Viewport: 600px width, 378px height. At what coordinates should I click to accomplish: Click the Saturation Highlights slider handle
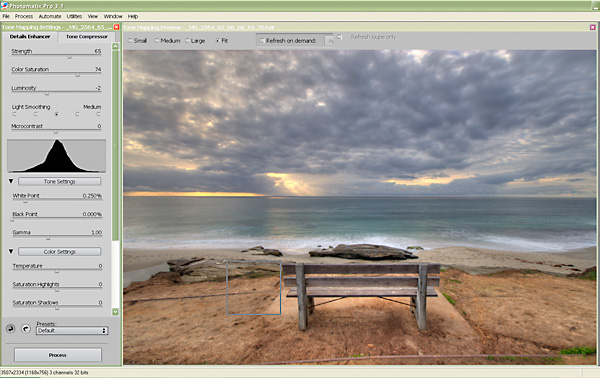pyautogui.click(x=57, y=290)
